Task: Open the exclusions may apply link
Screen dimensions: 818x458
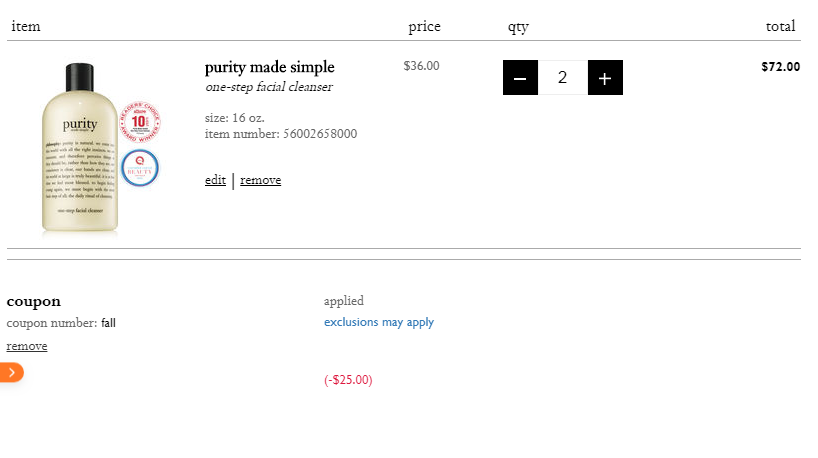Action: pos(379,322)
